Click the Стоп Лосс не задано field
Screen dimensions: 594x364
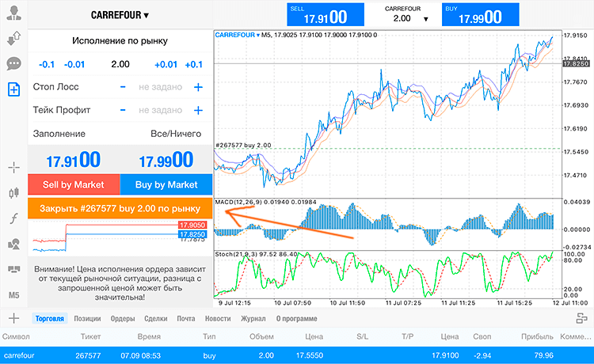point(160,87)
